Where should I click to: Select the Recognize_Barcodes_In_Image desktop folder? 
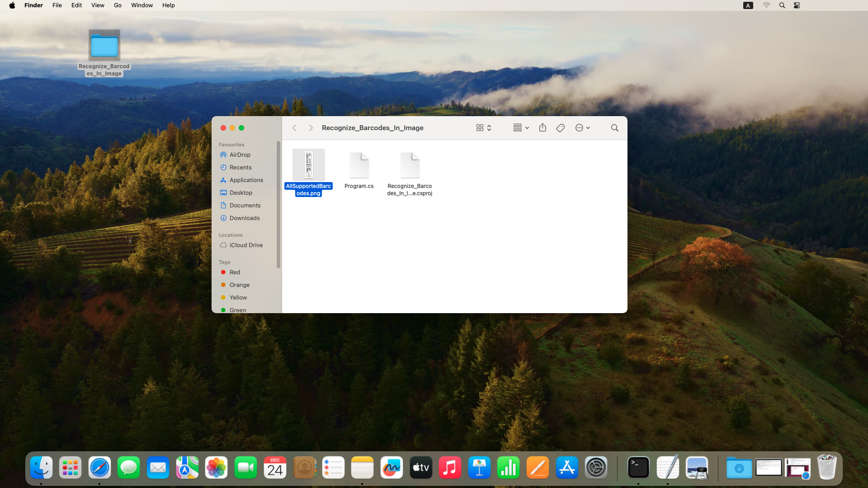104,46
